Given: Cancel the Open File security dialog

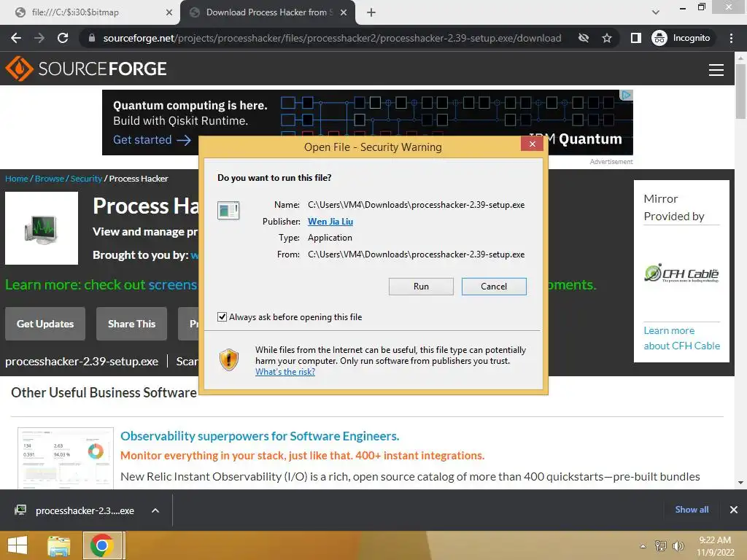Looking at the screenshot, I should (494, 286).
